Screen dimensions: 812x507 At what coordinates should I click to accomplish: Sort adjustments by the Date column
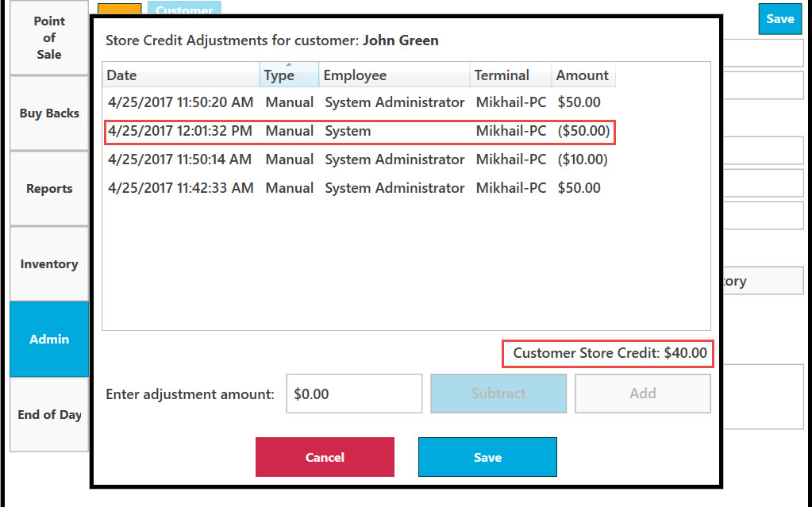pos(181,75)
